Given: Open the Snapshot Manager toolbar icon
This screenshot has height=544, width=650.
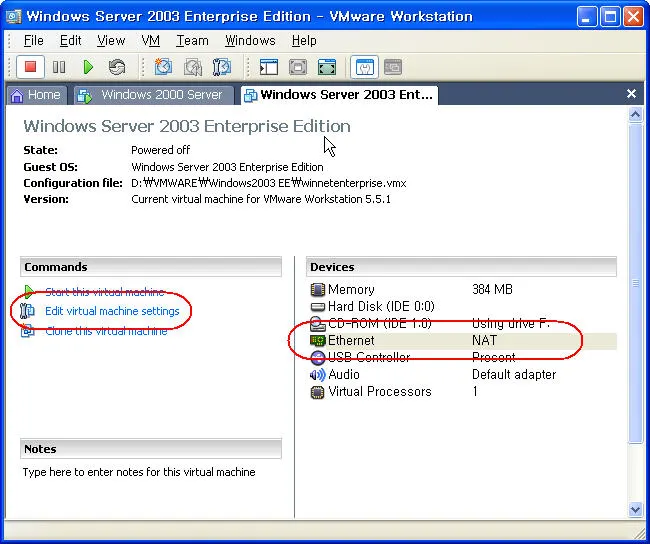Looking at the screenshot, I should coord(221,67).
